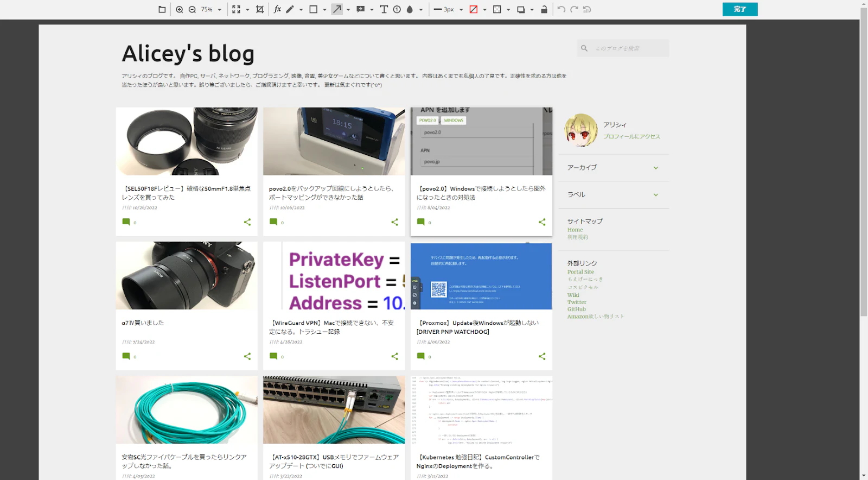
Task: Select the rectangle shape tool
Action: (x=314, y=9)
